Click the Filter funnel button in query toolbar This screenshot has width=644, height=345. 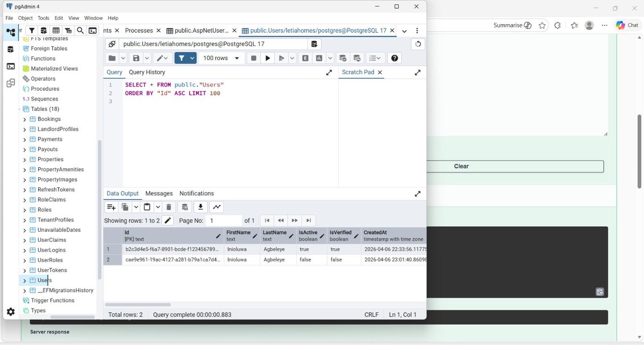click(x=181, y=58)
